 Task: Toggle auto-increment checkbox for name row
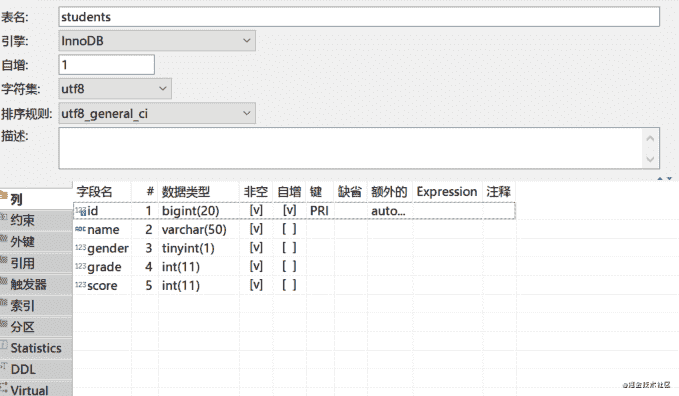pos(289,229)
